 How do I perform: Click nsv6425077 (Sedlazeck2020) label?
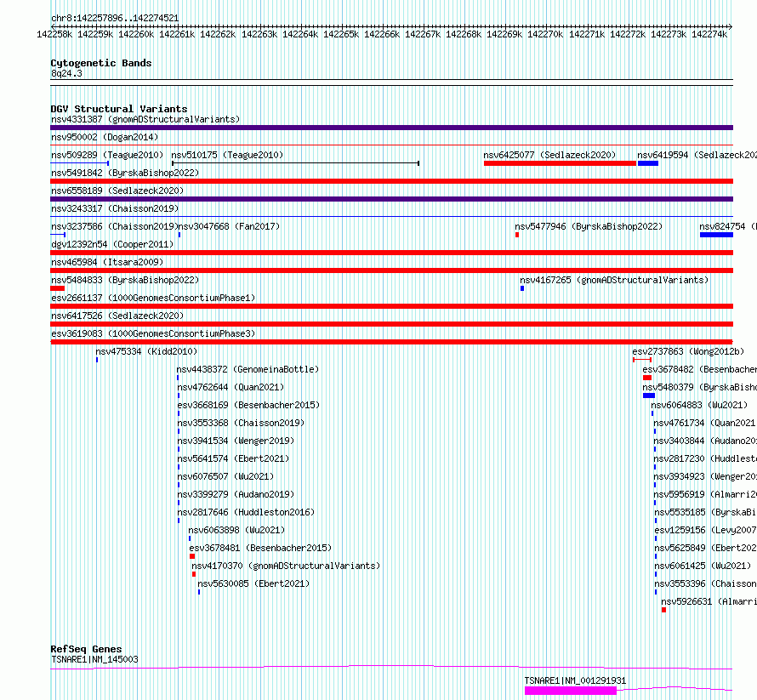click(x=549, y=155)
